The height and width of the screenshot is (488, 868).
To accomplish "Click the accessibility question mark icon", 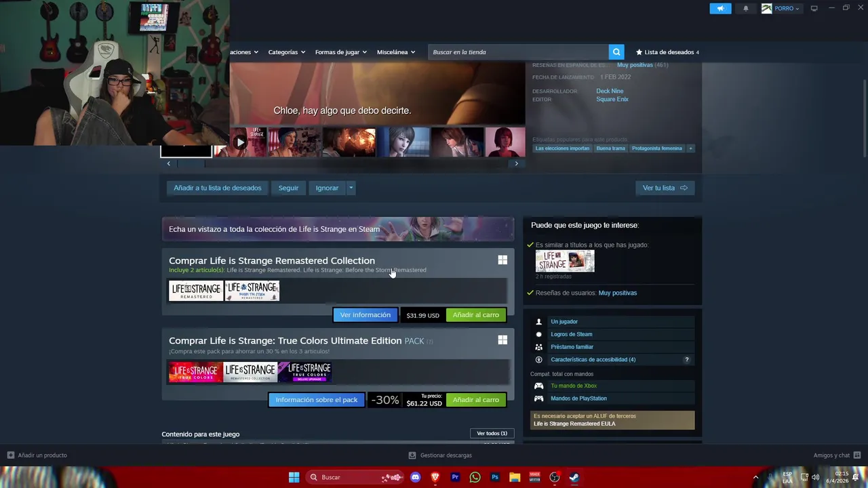I will coord(687,360).
